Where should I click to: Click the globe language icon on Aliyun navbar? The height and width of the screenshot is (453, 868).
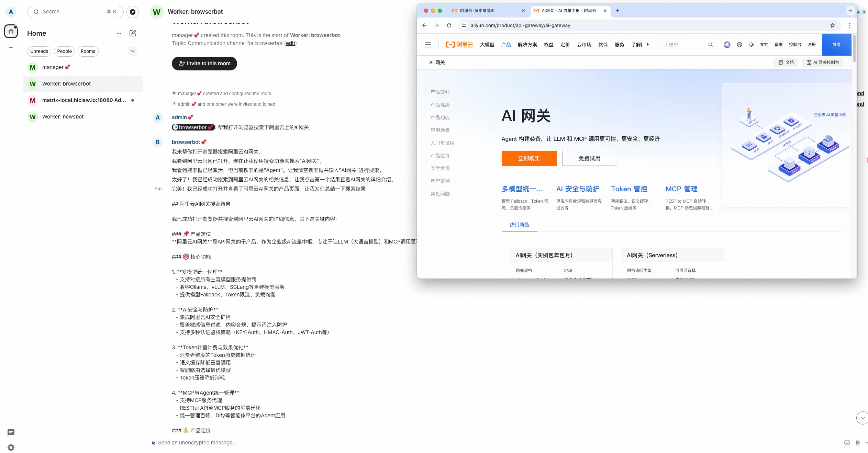pos(739,44)
